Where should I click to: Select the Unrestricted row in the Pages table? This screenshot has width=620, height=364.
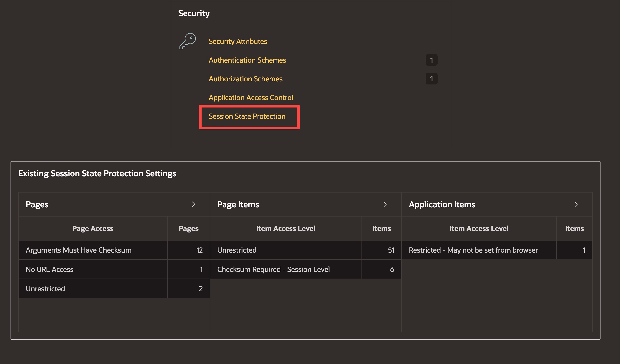pos(45,289)
